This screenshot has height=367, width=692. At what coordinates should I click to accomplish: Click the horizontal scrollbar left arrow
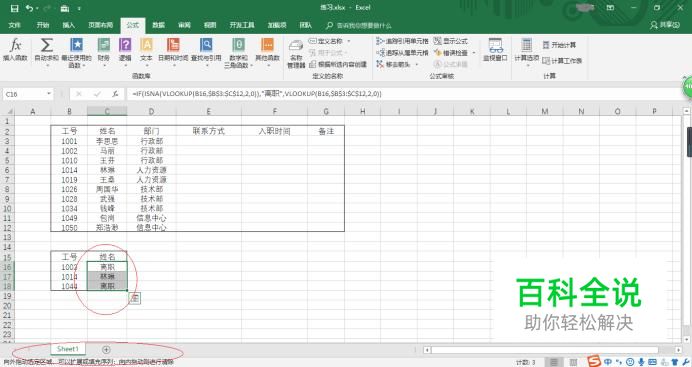(427, 350)
